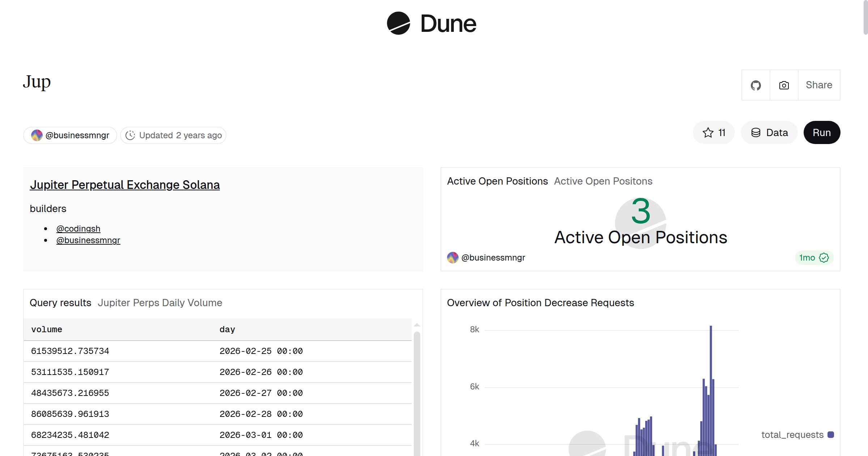This screenshot has height=456, width=868.
Task: Open the @codingsh builder link
Action: coord(78,229)
